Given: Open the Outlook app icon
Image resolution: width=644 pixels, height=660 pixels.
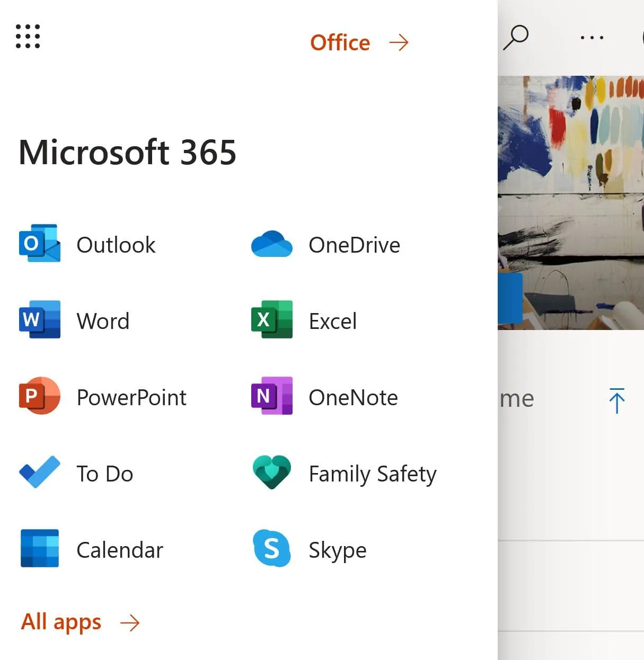Looking at the screenshot, I should pyautogui.click(x=40, y=243).
